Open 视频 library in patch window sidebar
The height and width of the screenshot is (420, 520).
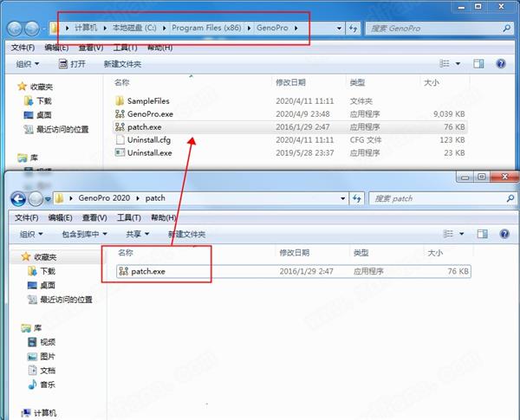click(x=42, y=342)
